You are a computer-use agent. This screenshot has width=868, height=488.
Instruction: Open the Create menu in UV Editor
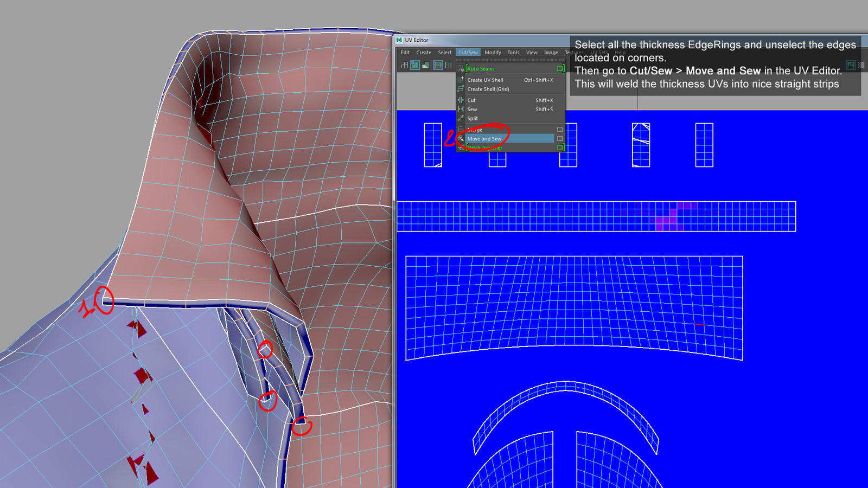point(424,53)
